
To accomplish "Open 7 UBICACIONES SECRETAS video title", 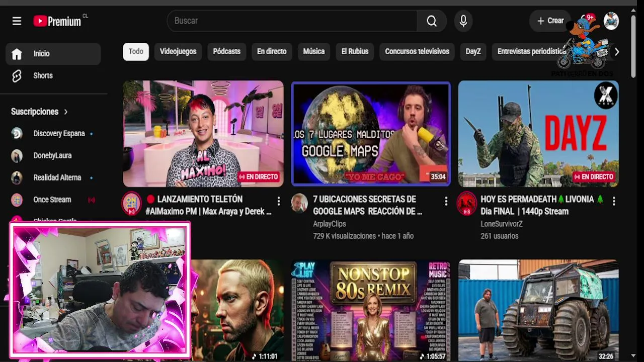I will pos(368,205).
